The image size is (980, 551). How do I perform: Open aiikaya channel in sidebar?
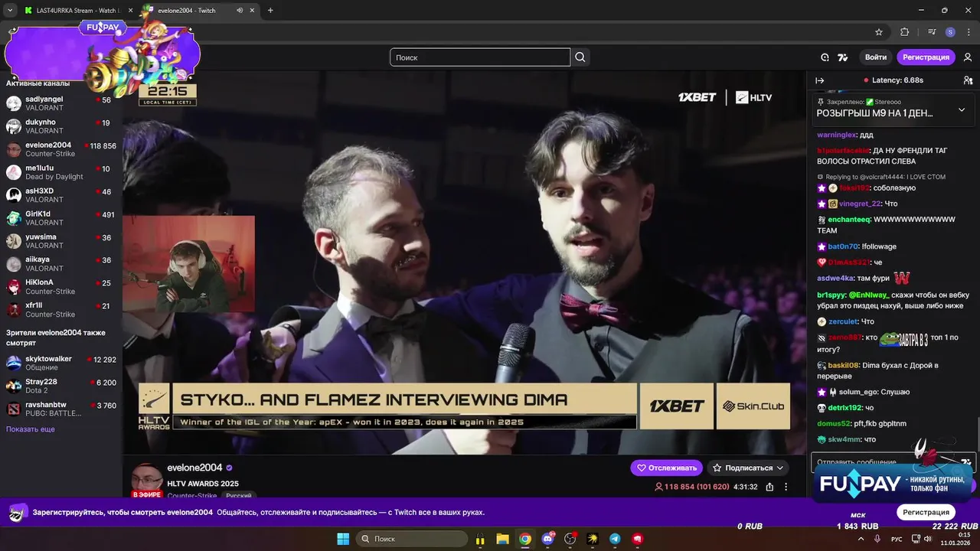click(x=60, y=264)
